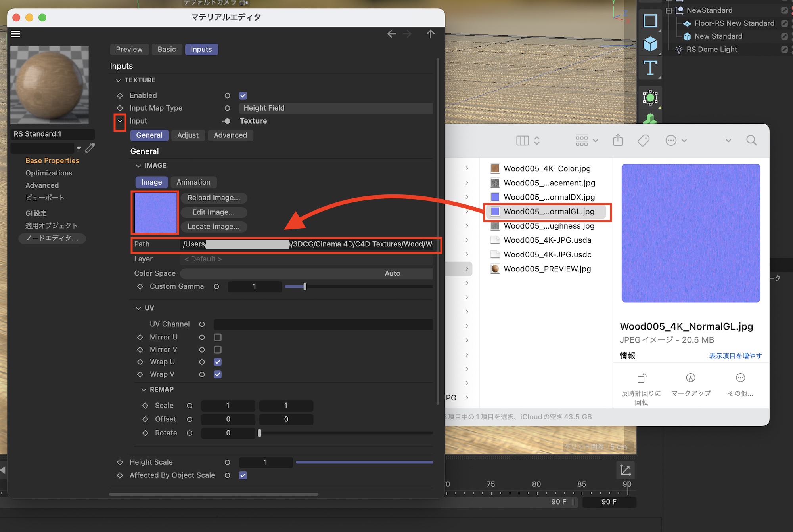Open the Adjust tab
Image resolution: width=793 pixels, height=532 pixels.
coord(188,135)
